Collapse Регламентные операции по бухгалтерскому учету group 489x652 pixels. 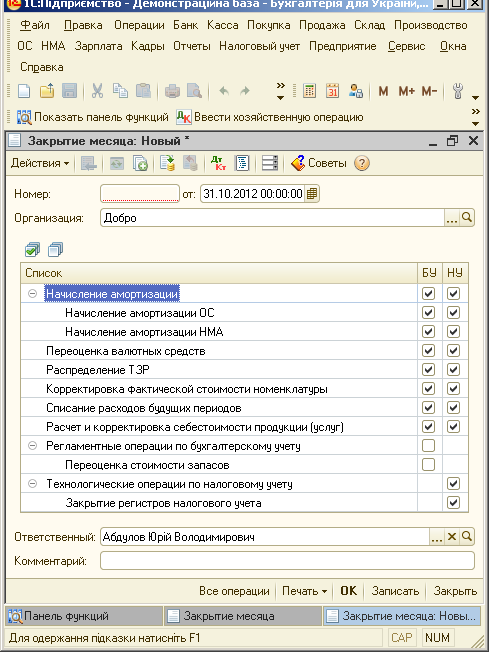(x=32, y=446)
